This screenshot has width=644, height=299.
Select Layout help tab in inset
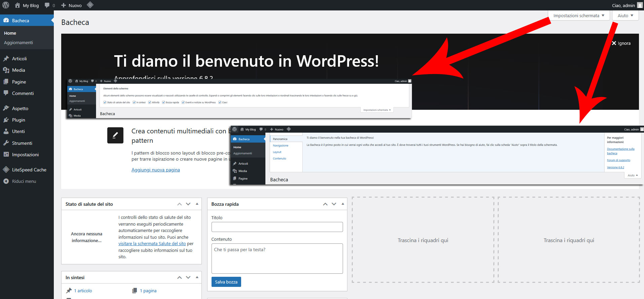click(x=277, y=152)
